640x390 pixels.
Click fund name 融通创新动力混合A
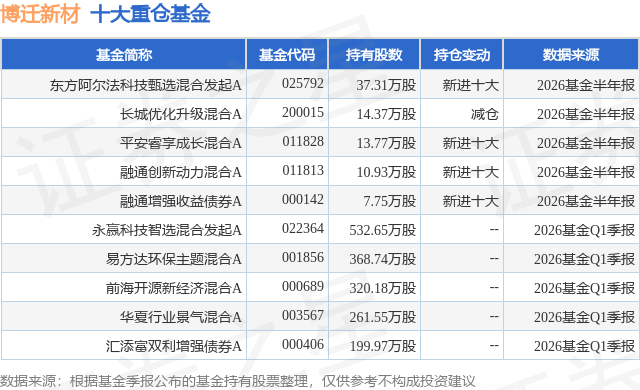[x=180, y=172]
